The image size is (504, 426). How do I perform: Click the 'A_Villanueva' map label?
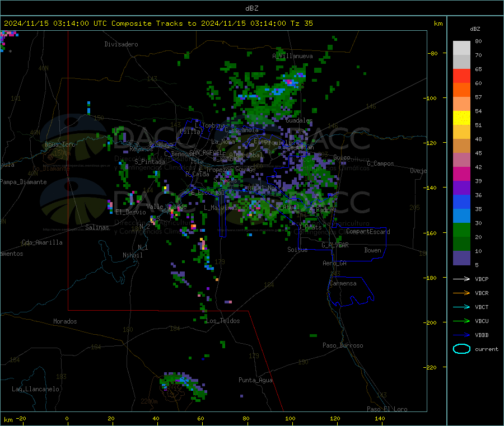pos(292,56)
